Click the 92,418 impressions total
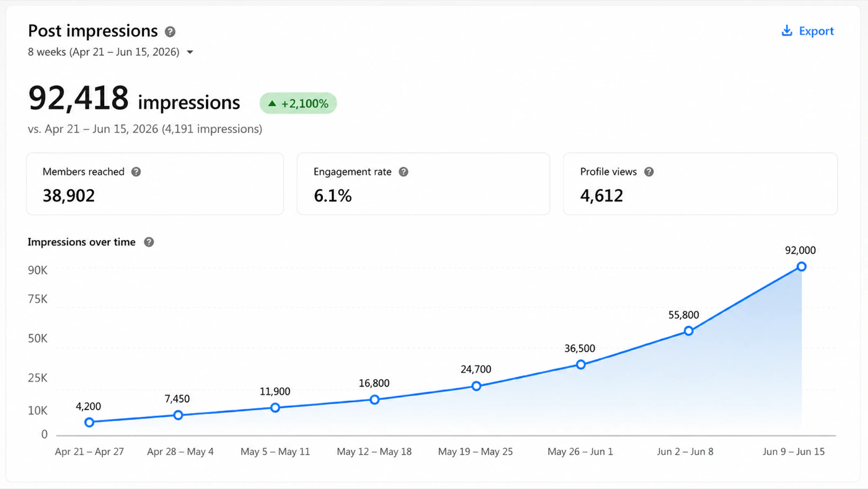 click(x=134, y=99)
